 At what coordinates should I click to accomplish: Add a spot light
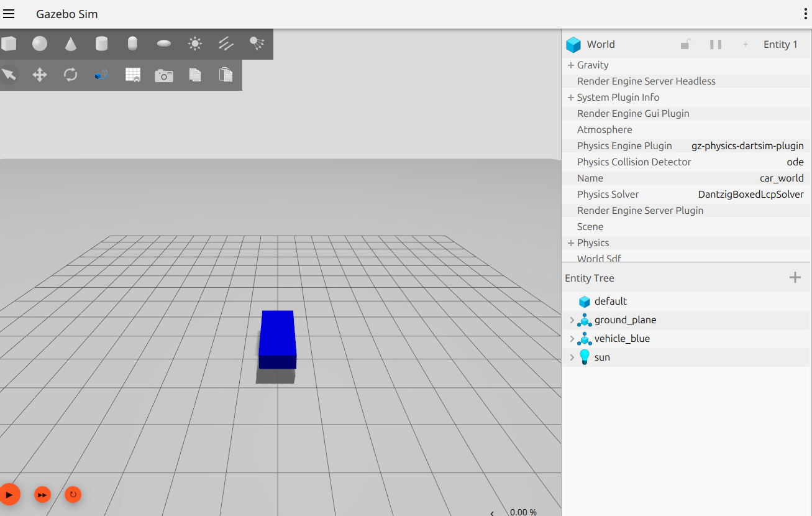pos(257,43)
